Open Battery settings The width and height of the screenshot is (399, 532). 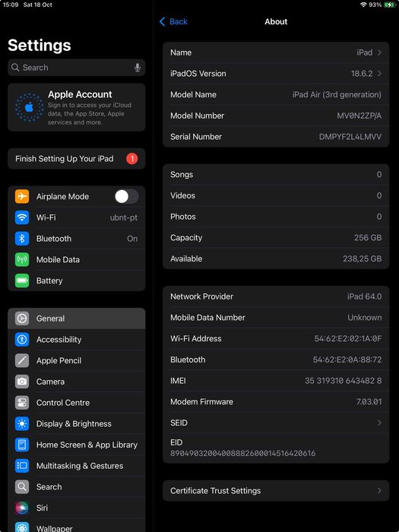tap(77, 280)
